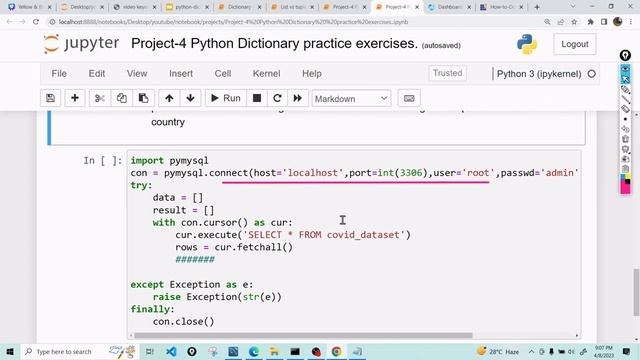The image size is (640, 360).
Task: Restart the kernel
Action: point(277,98)
